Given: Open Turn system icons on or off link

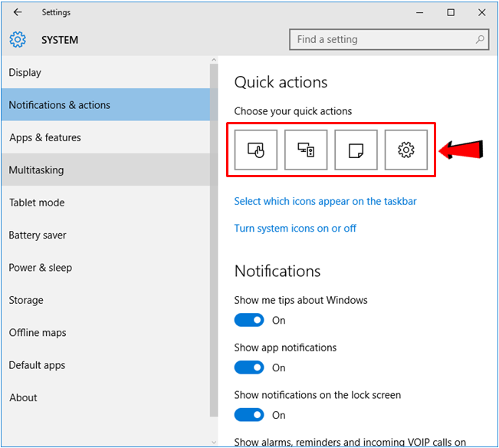Looking at the screenshot, I should coord(295,229).
